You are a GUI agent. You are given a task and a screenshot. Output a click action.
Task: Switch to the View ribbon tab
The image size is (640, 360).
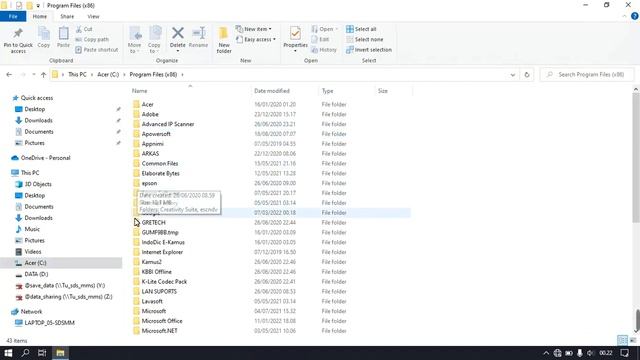point(93,16)
